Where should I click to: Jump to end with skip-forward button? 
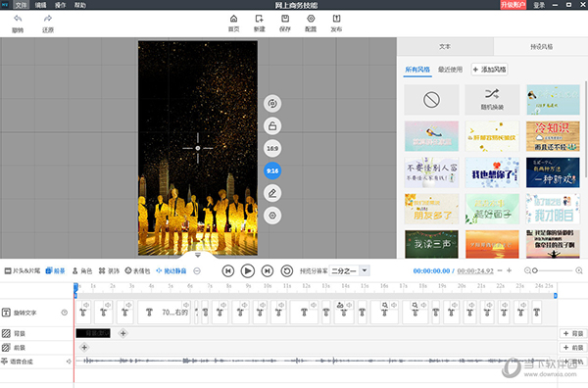click(268, 270)
